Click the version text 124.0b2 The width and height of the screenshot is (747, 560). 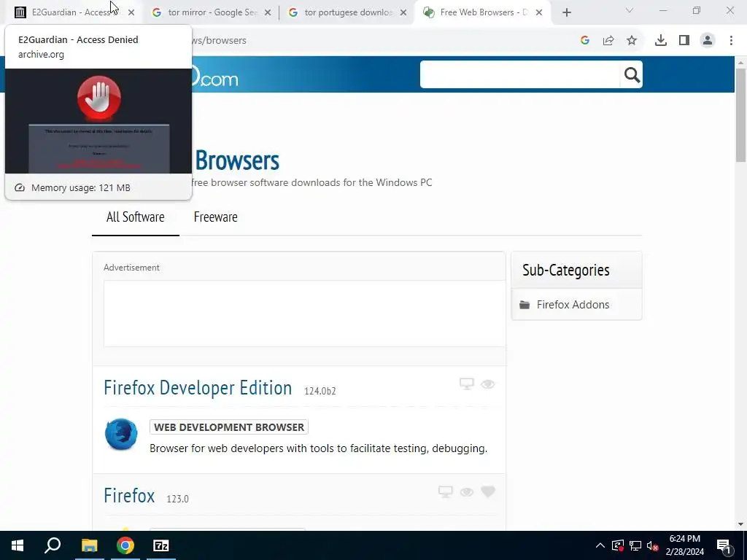coord(320,391)
